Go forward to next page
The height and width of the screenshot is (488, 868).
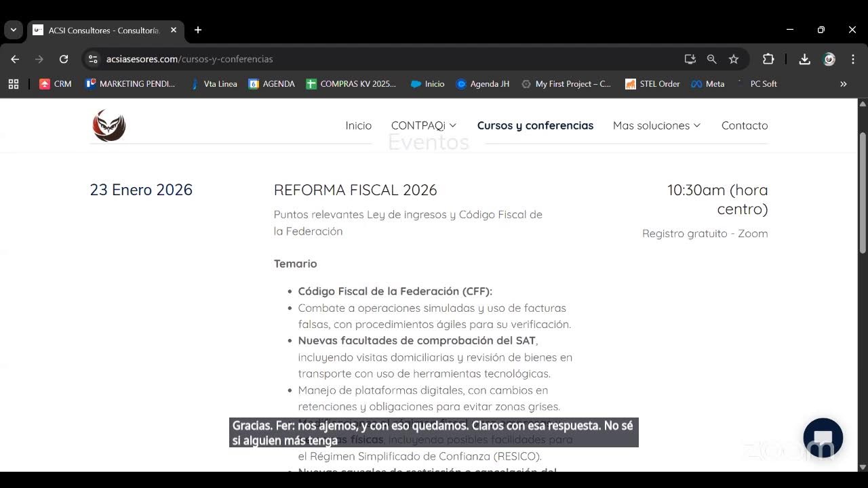pos(39,59)
